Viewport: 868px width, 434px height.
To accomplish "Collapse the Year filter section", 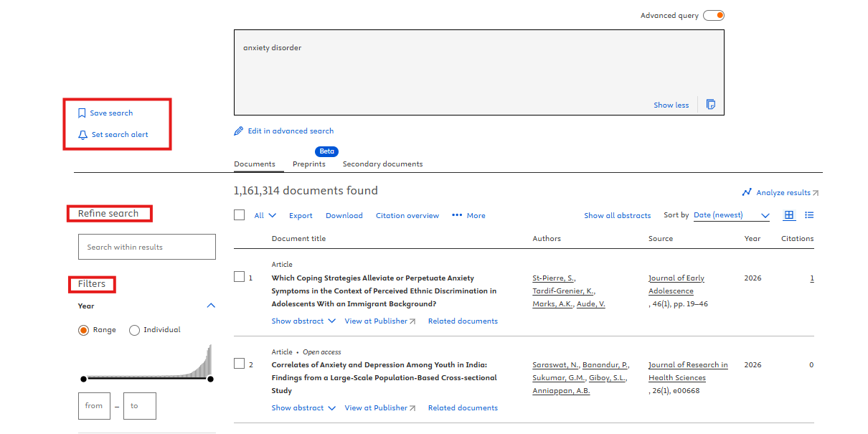I will click(x=211, y=306).
